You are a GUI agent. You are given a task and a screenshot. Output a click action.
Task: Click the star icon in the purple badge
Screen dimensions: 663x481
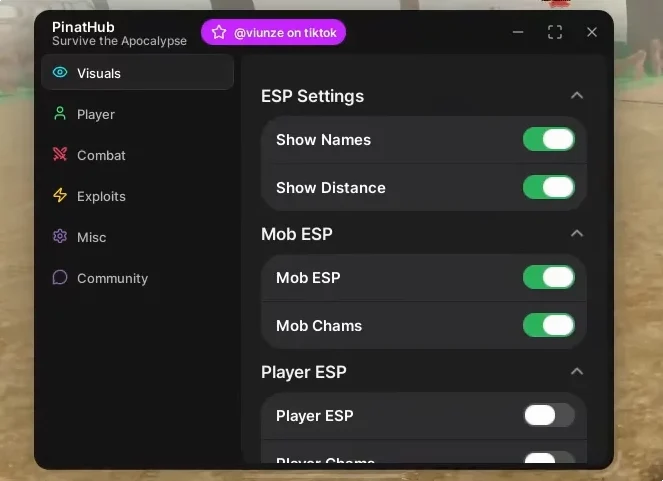219,32
